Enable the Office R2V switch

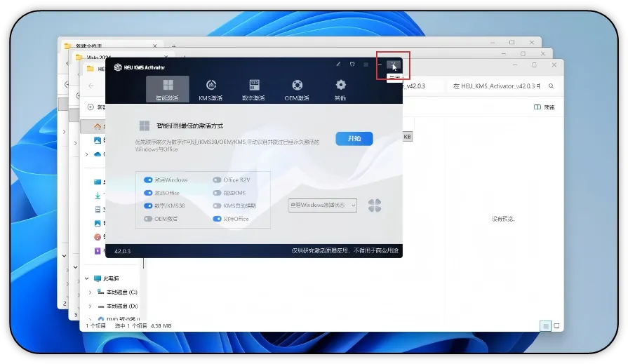pos(217,180)
